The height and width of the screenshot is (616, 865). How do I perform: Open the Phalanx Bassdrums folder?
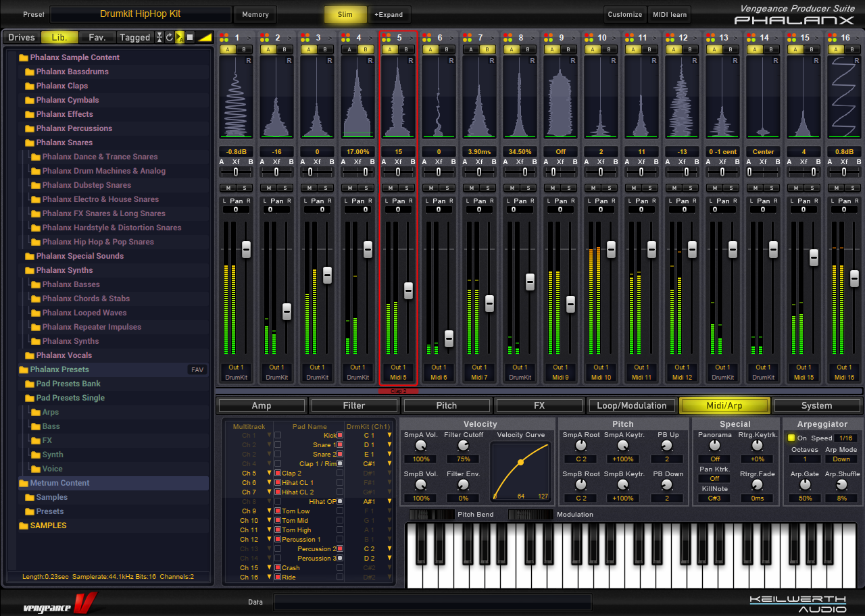point(72,72)
